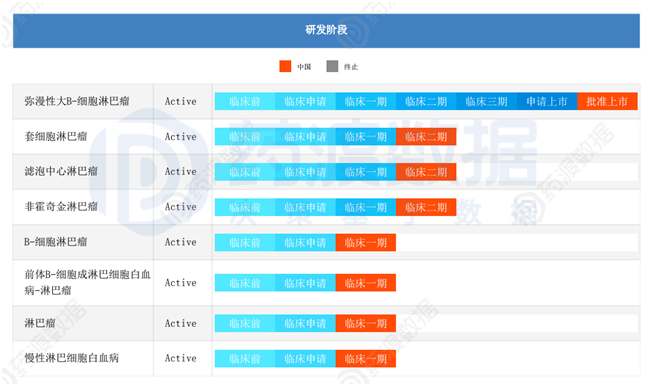
Task: Select the 弥漫性大B-细胞淋巴瘤 row label
Action: click(x=77, y=101)
